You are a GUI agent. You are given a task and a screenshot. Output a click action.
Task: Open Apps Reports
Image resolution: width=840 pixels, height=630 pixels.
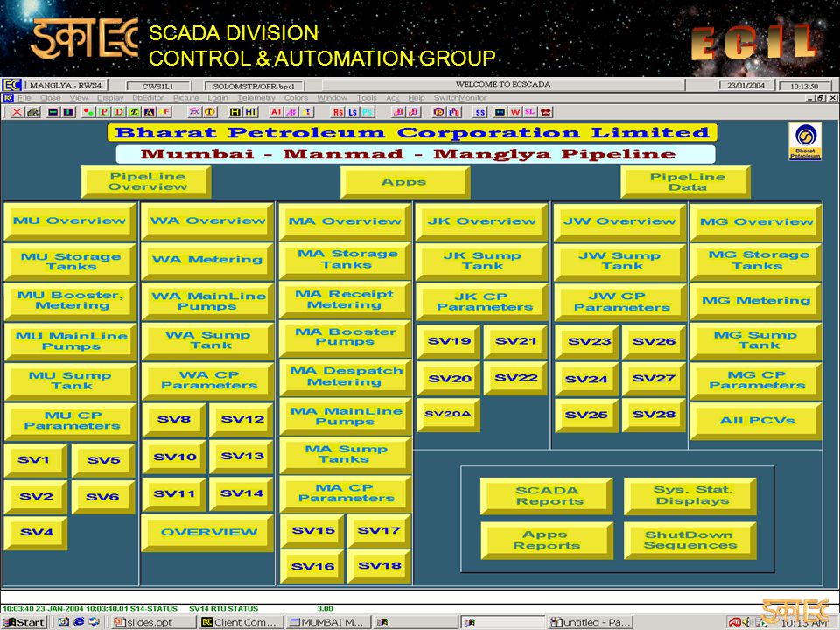pos(547,541)
